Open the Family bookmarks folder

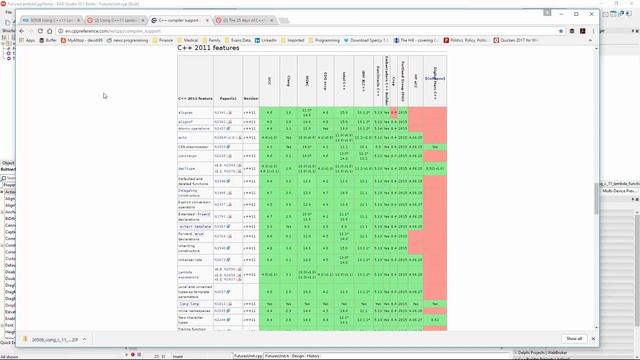pos(211,40)
